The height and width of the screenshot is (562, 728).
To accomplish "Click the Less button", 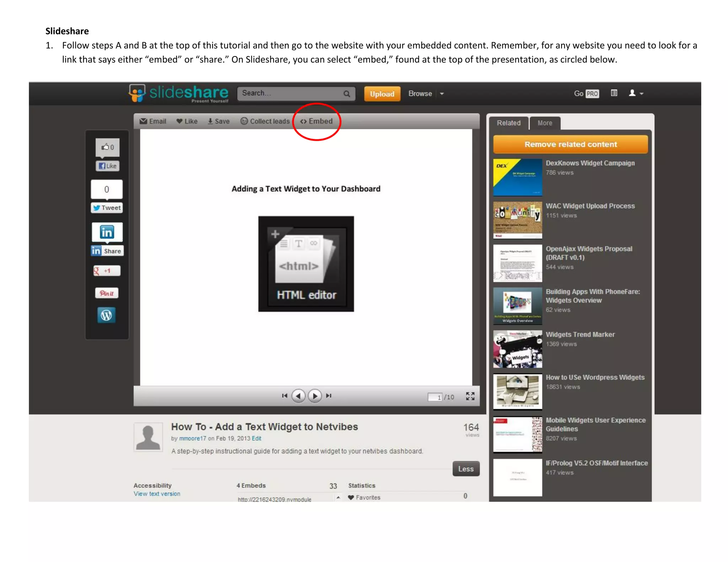I will pyautogui.click(x=466, y=469).
